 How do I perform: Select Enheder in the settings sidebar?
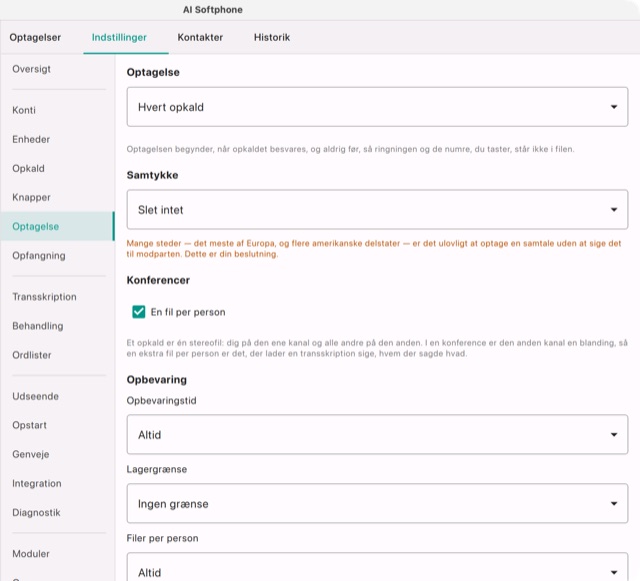[31, 139]
